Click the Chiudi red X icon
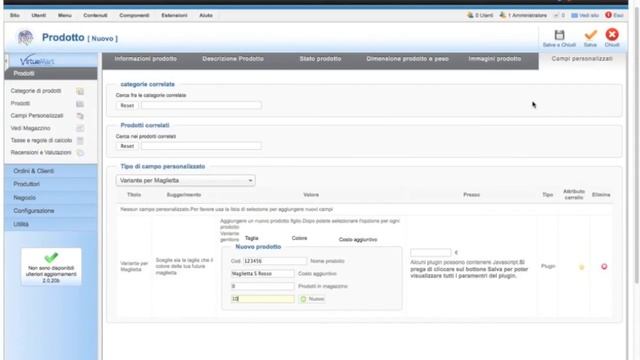This screenshot has height=360, width=640. pos(612,35)
